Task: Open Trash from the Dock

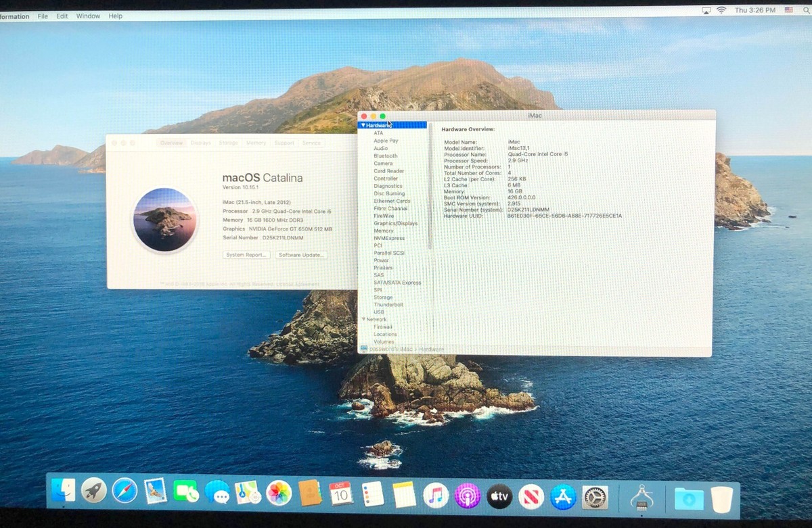Action: click(721, 499)
